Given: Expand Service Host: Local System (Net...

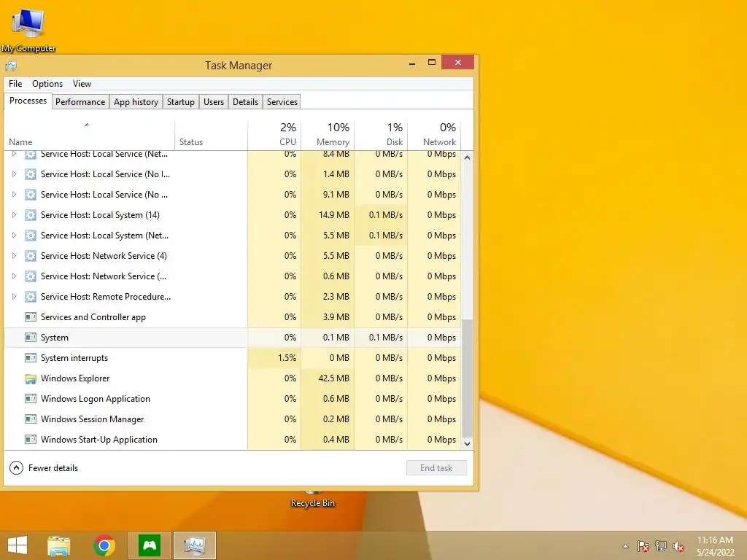Looking at the screenshot, I should click(14, 236).
